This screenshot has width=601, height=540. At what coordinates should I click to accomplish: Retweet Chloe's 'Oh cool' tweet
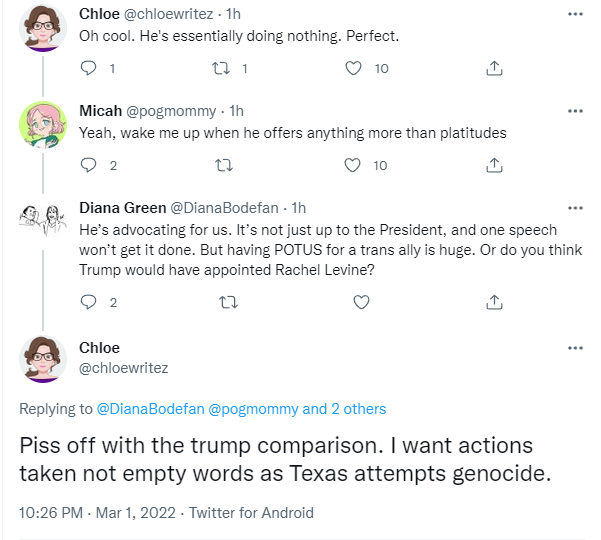coord(221,68)
